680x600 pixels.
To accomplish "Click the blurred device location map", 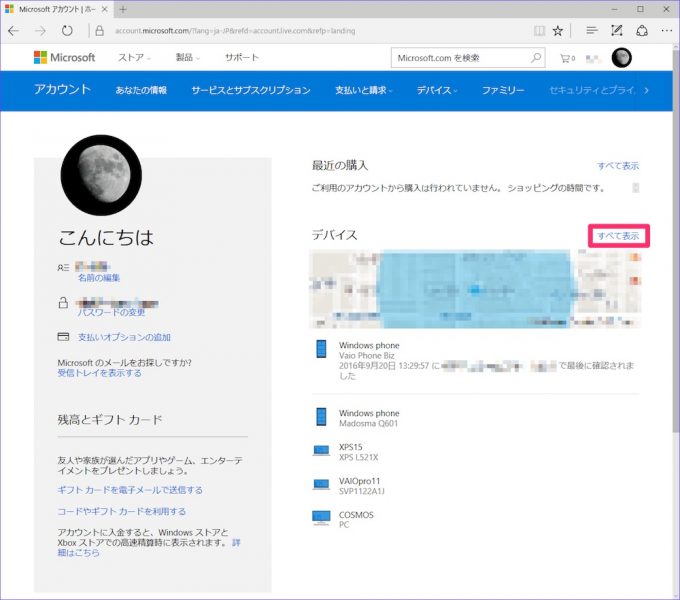I will (475, 289).
